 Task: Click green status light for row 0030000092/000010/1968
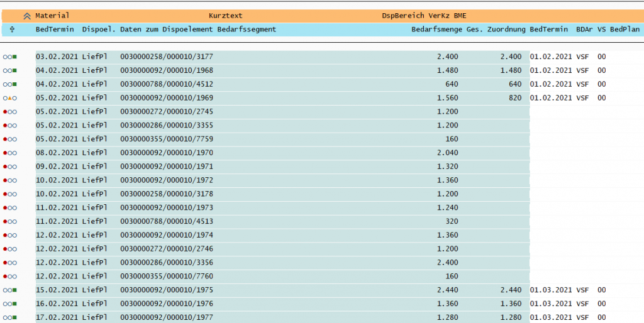[14, 70]
